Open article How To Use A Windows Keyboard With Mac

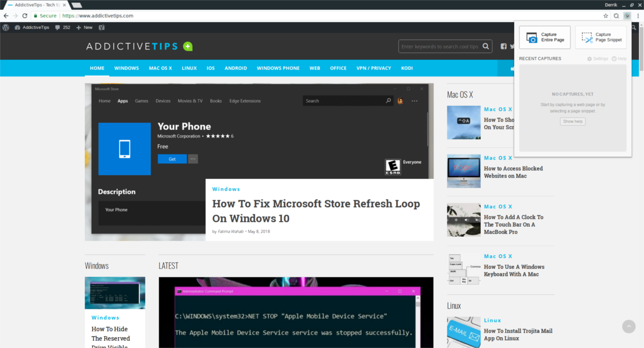click(514, 270)
